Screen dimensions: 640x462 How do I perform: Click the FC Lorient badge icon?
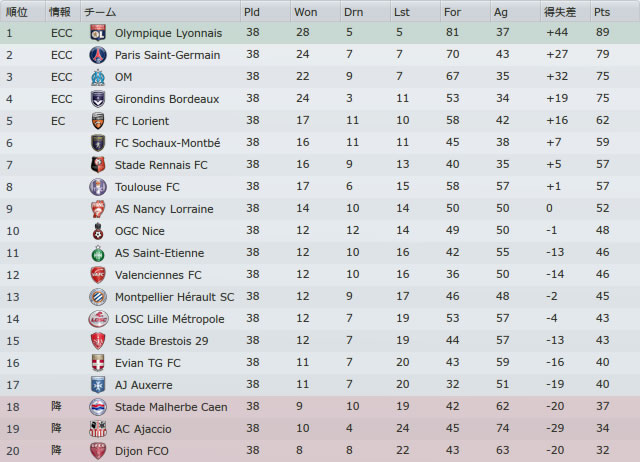point(98,121)
